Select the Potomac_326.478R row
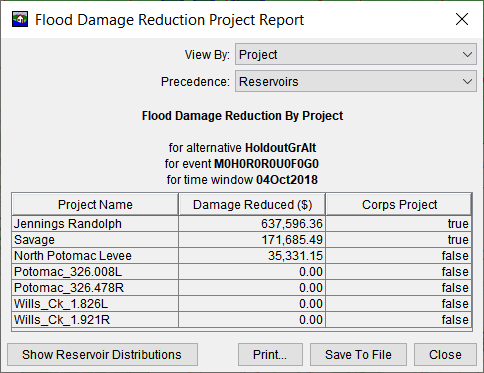 242,288
